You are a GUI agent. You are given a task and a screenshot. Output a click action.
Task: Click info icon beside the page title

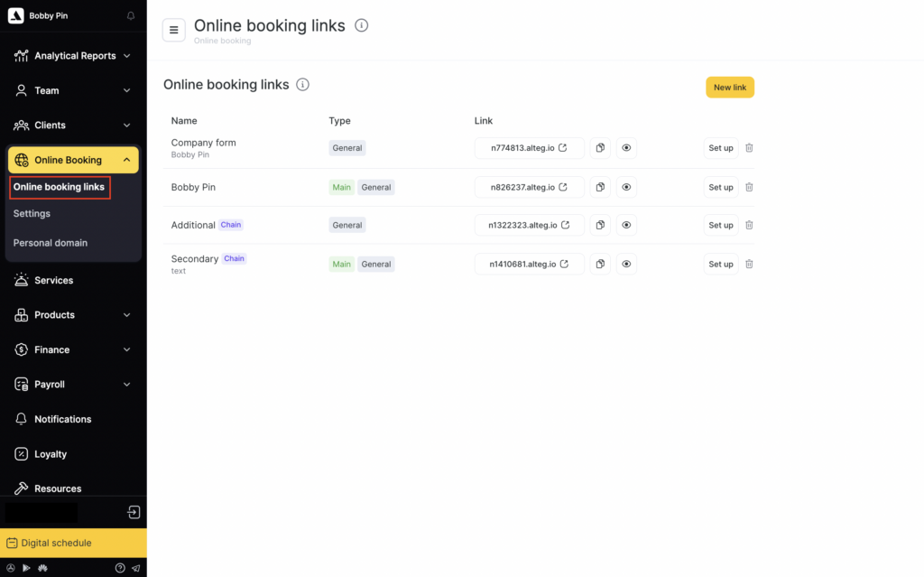tap(362, 26)
